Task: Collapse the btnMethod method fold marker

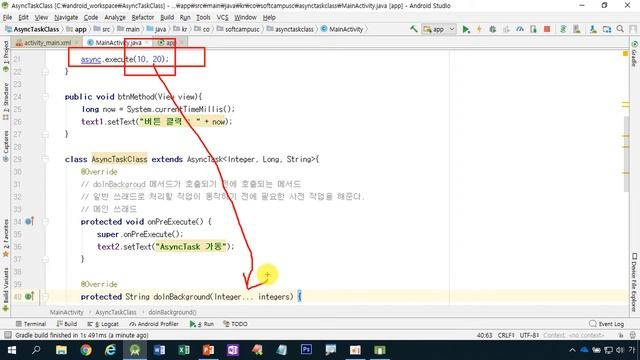Action: pos(45,97)
